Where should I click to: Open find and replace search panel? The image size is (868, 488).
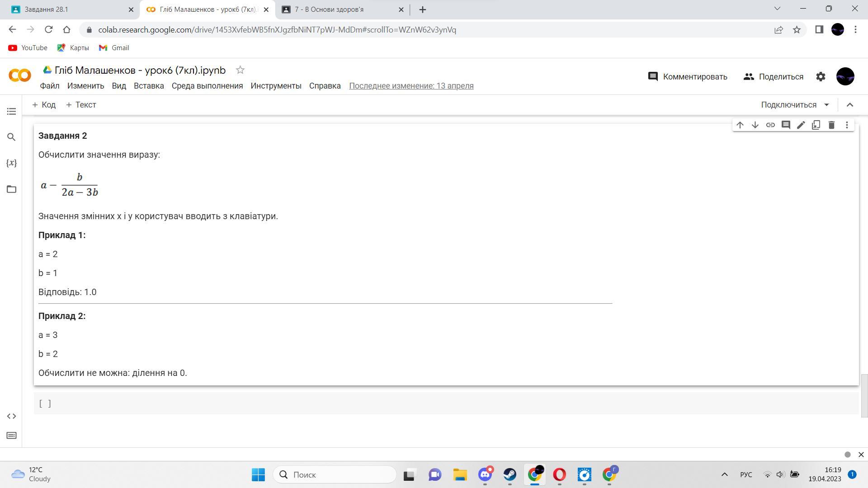(11, 137)
